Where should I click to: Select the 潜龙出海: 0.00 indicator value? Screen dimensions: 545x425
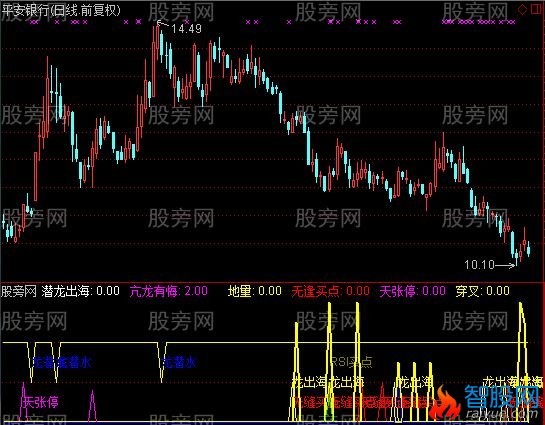click(x=81, y=291)
